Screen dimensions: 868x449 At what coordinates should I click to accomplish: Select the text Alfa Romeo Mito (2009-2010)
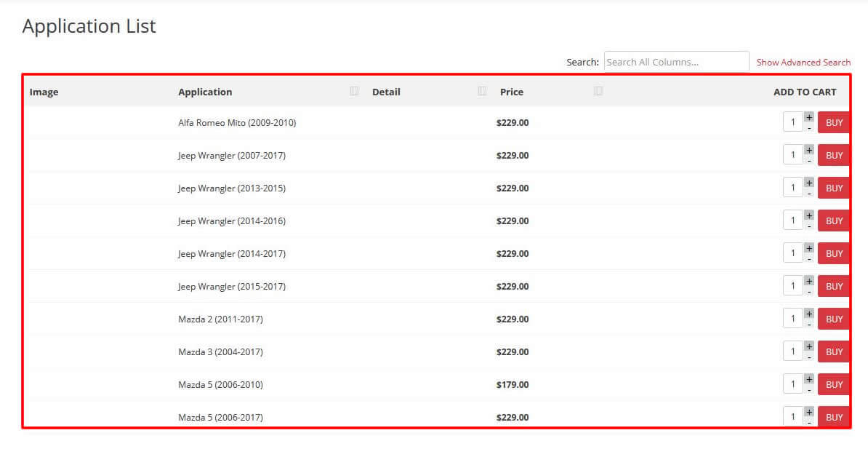(237, 122)
